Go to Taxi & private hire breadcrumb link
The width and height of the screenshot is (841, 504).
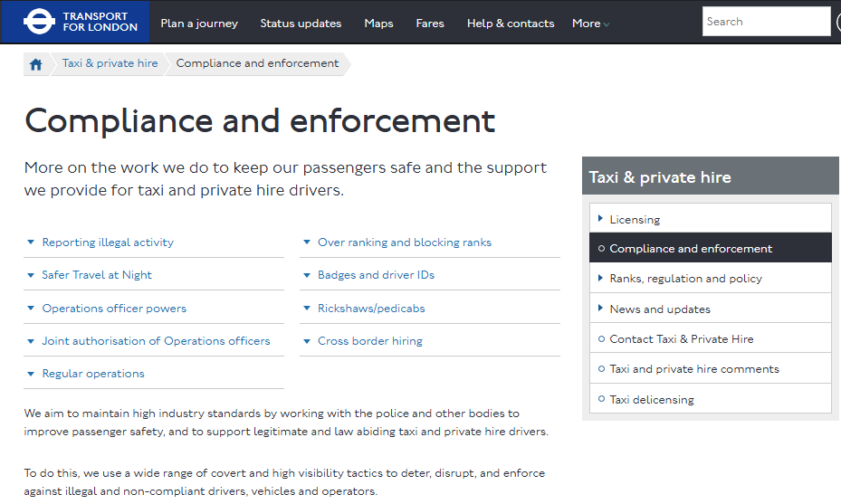point(110,63)
